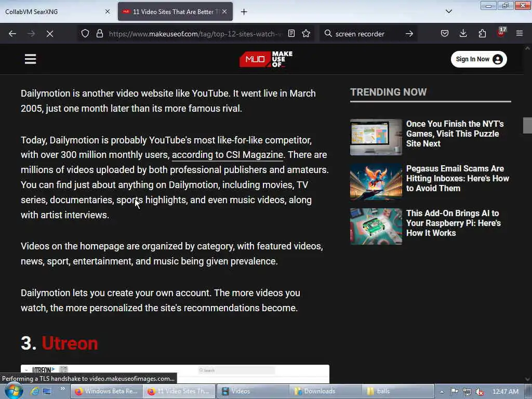Submit search with the arrow button
This screenshot has width=532, height=399.
(x=409, y=34)
